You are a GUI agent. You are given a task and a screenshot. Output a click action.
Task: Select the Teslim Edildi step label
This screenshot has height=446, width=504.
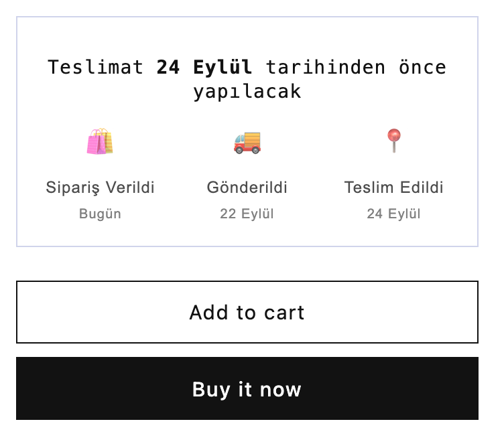click(393, 188)
